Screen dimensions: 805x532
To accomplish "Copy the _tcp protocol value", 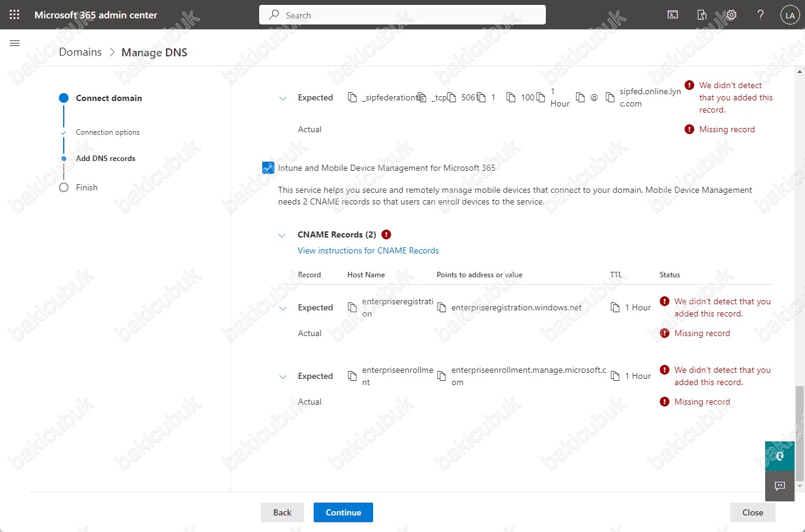I will 421,98.
